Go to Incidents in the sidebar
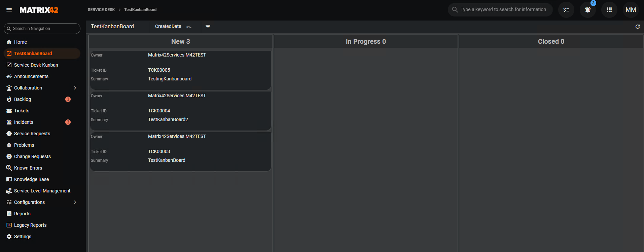644x252 pixels. point(24,122)
